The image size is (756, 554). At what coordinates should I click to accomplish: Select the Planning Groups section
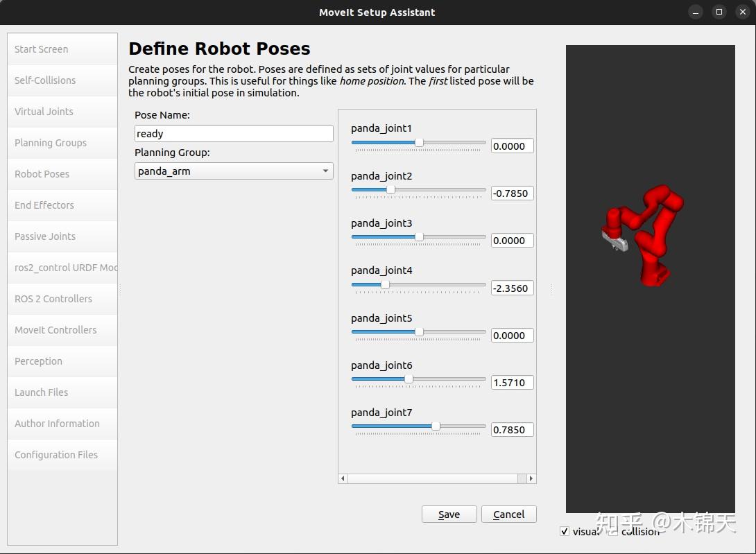point(50,143)
